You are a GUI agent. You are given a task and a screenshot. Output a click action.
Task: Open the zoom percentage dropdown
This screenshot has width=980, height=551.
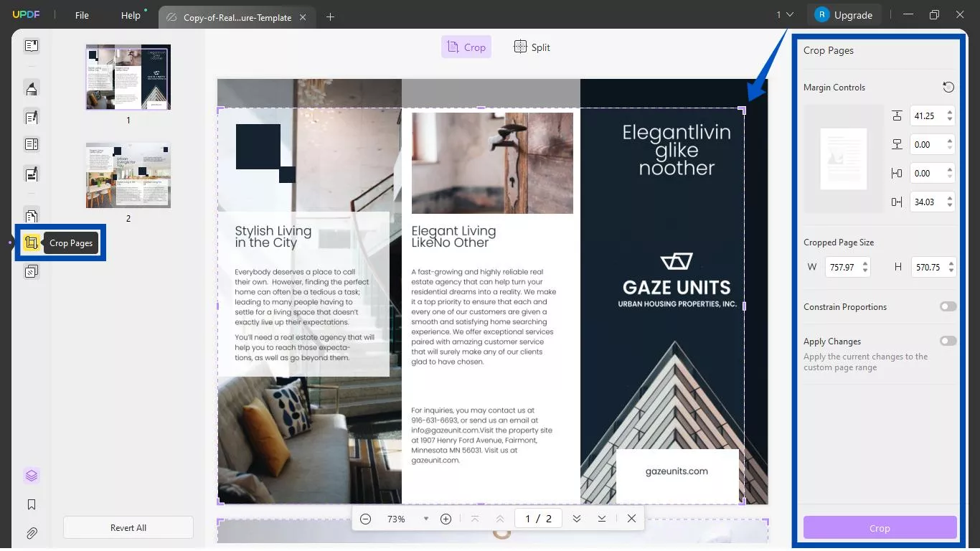pyautogui.click(x=426, y=519)
